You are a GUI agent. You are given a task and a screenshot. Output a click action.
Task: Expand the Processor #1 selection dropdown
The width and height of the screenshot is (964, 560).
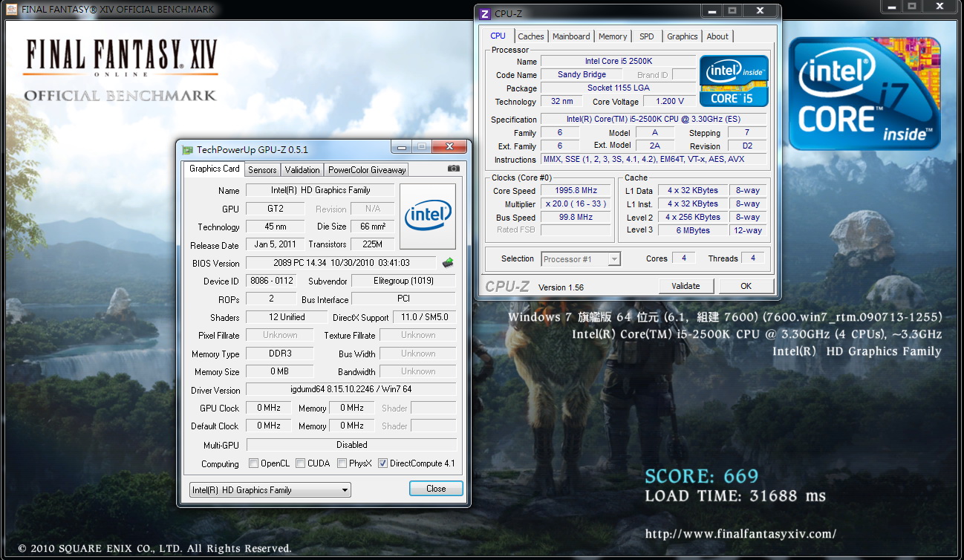coord(581,259)
